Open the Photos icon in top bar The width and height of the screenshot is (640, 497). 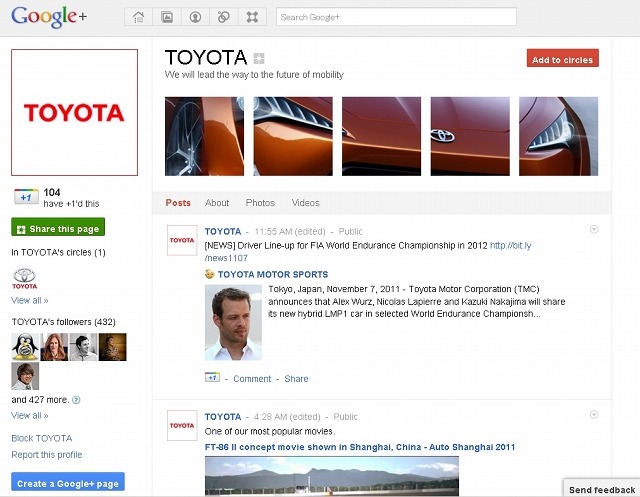coord(167,17)
